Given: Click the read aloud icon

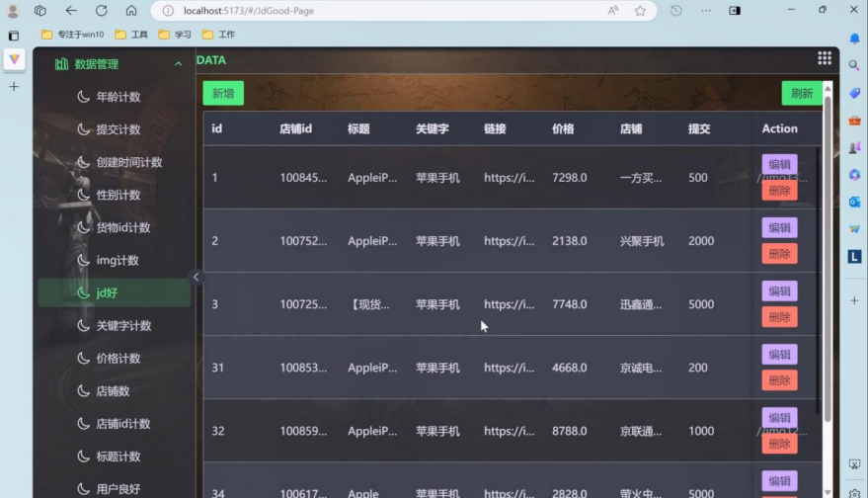Looking at the screenshot, I should point(613,11).
